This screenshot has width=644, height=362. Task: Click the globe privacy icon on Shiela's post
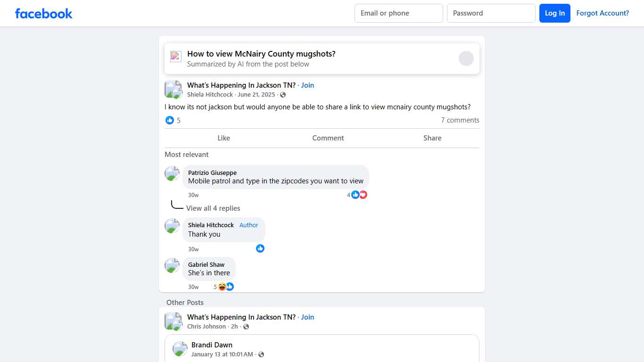(283, 94)
